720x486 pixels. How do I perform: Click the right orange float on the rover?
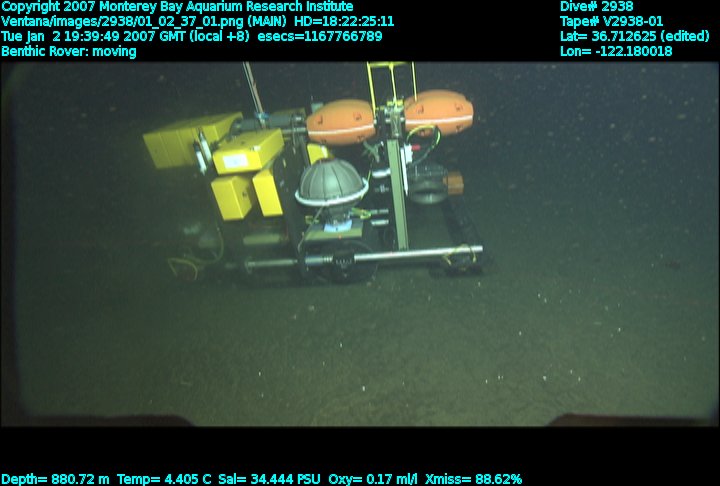point(439,112)
